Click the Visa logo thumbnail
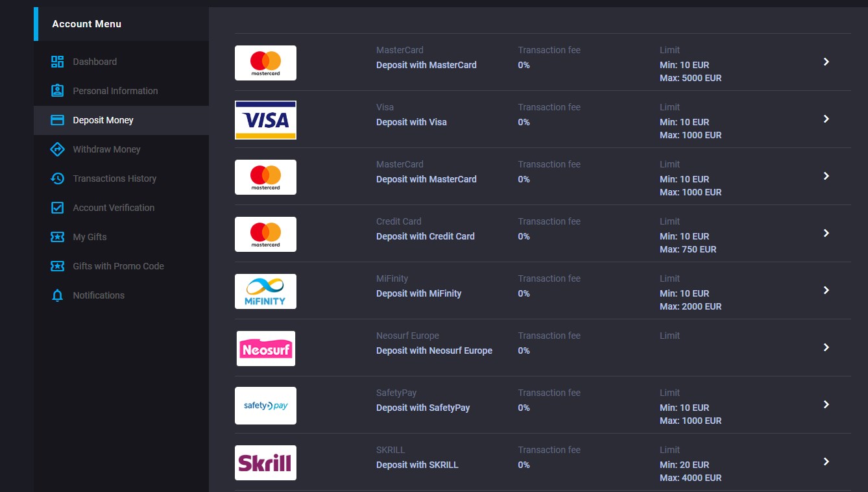Screen dimensions: 868x492 pyautogui.click(x=265, y=120)
